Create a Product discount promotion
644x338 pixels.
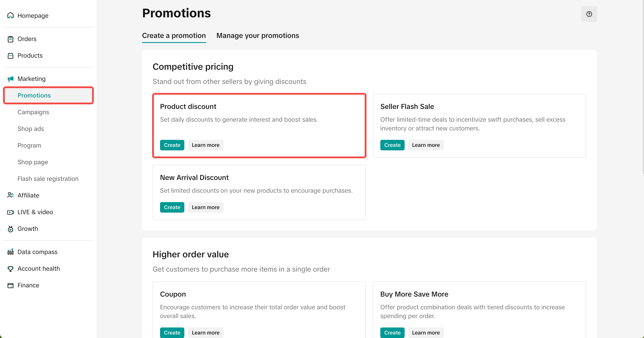[x=172, y=145]
